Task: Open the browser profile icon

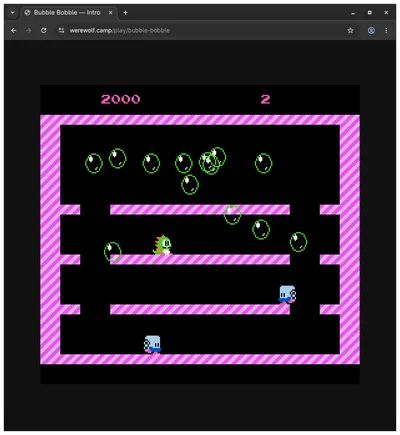Action: tap(371, 31)
